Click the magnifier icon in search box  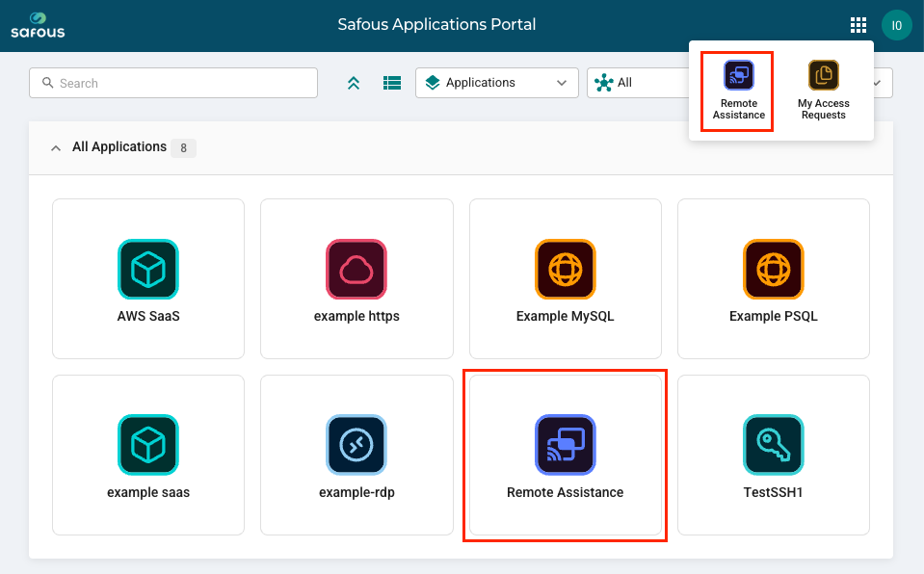pos(48,83)
